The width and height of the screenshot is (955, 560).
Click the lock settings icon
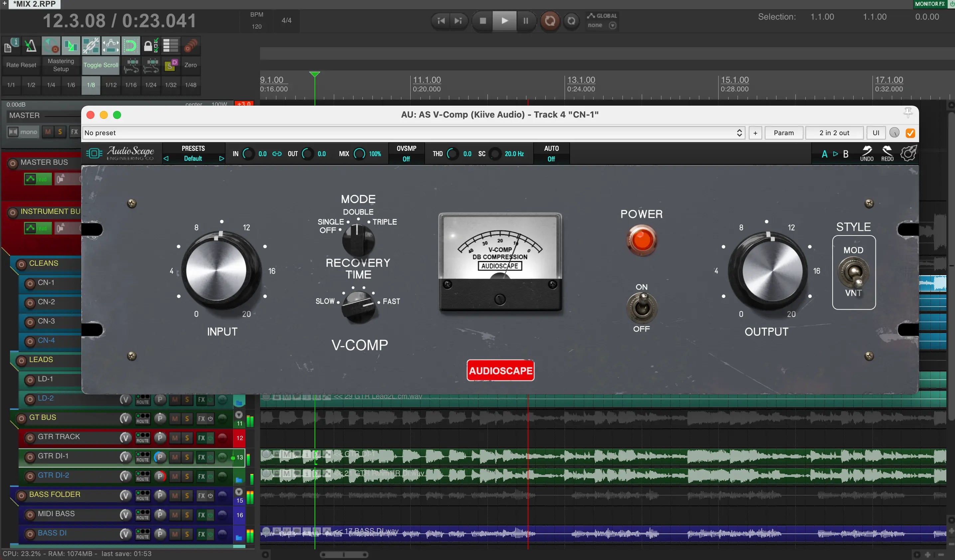pyautogui.click(x=150, y=46)
